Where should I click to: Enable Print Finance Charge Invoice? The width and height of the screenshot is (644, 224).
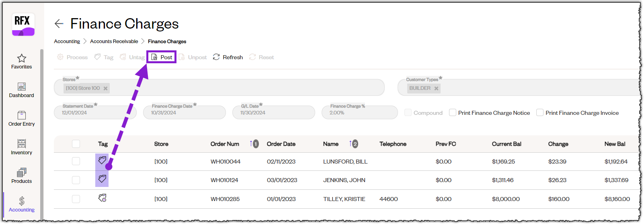540,113
